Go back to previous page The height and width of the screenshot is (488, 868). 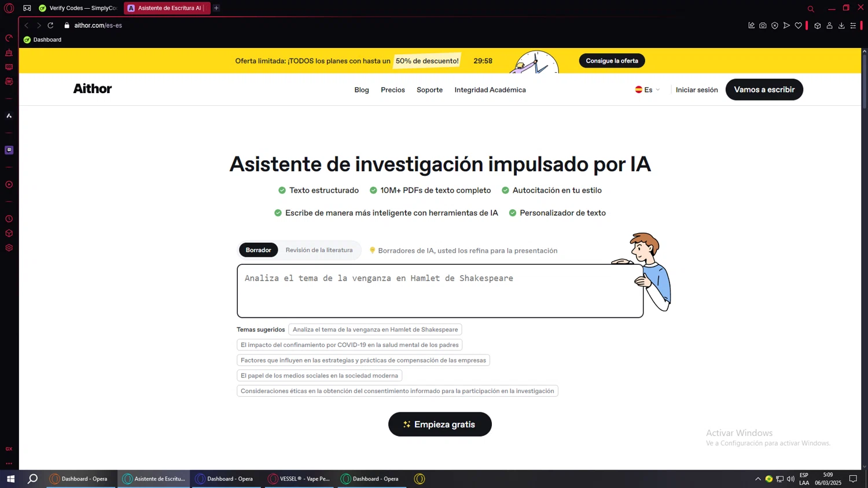[27, 25]
